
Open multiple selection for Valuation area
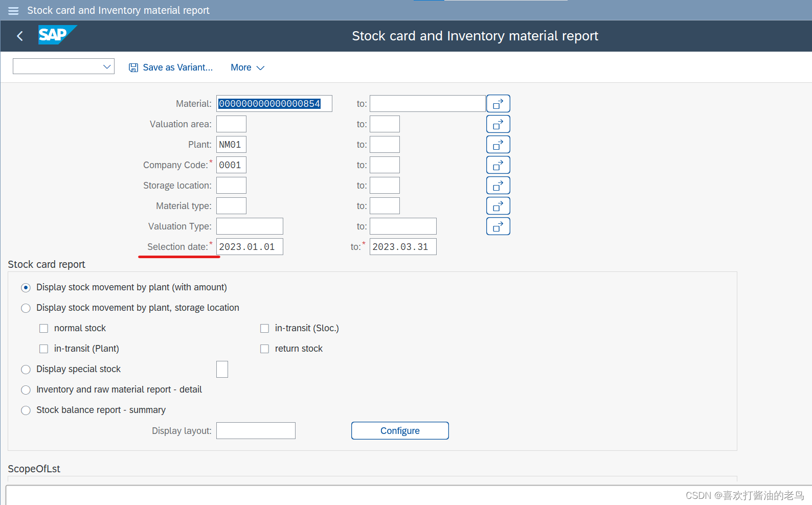498,124
